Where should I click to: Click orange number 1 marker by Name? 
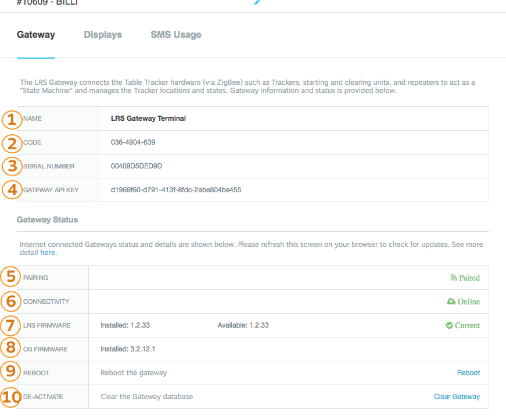[x=12, y=120]
